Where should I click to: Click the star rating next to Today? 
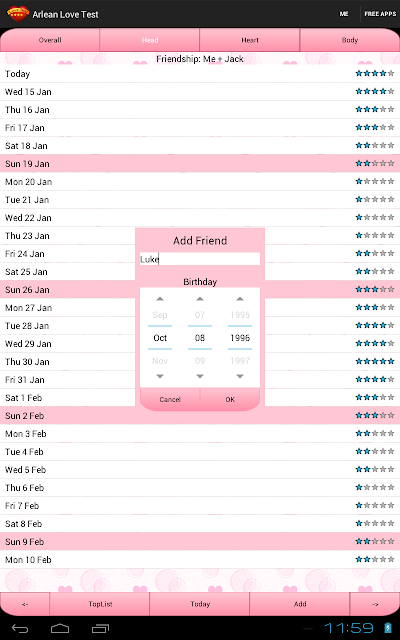click(375, 73)
